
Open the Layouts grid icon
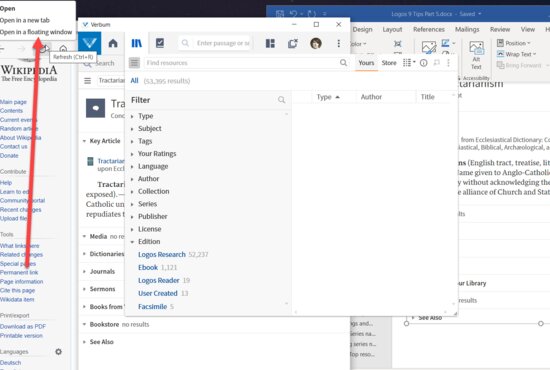coord(270,43)
